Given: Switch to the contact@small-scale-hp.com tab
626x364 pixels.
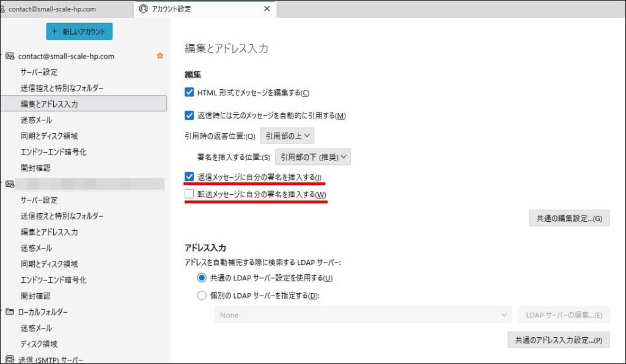Looking at the screenshot, I should [x=52, y=9].
